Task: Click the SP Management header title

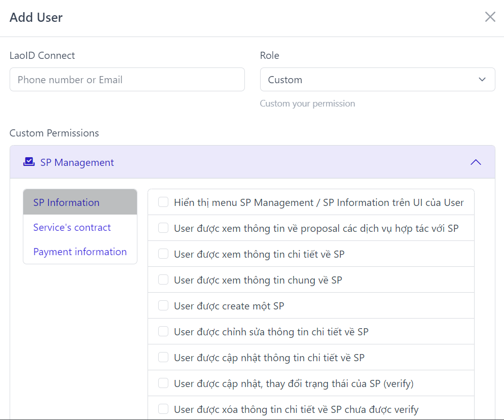Action: pos(77,162)
